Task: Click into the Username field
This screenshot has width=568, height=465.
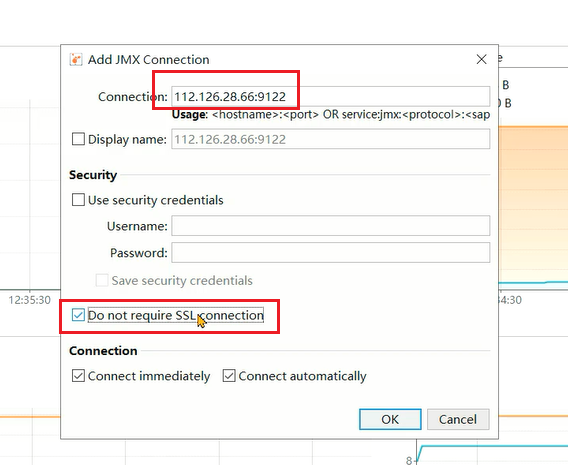Action: 330,226
